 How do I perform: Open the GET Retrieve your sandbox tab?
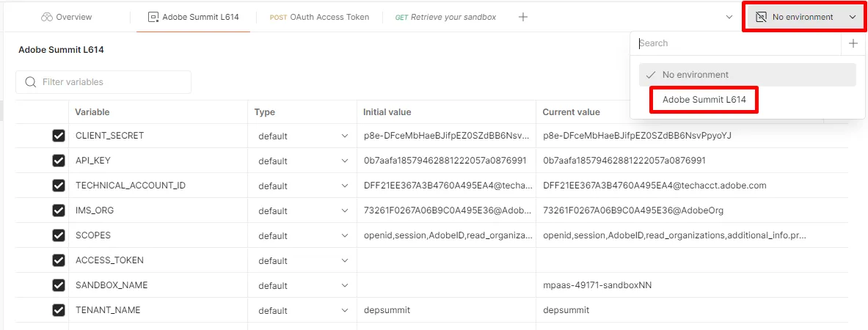point(445,17)
